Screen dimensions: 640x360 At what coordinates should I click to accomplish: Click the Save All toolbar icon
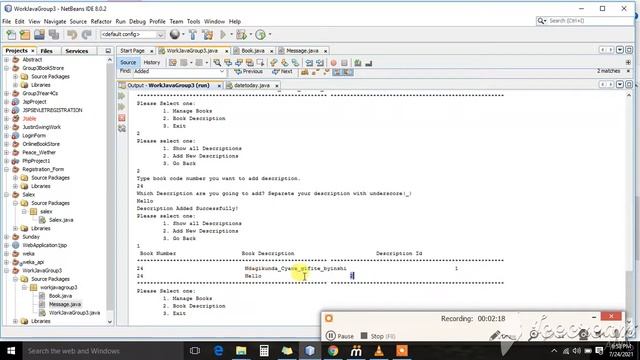[53, 35]
